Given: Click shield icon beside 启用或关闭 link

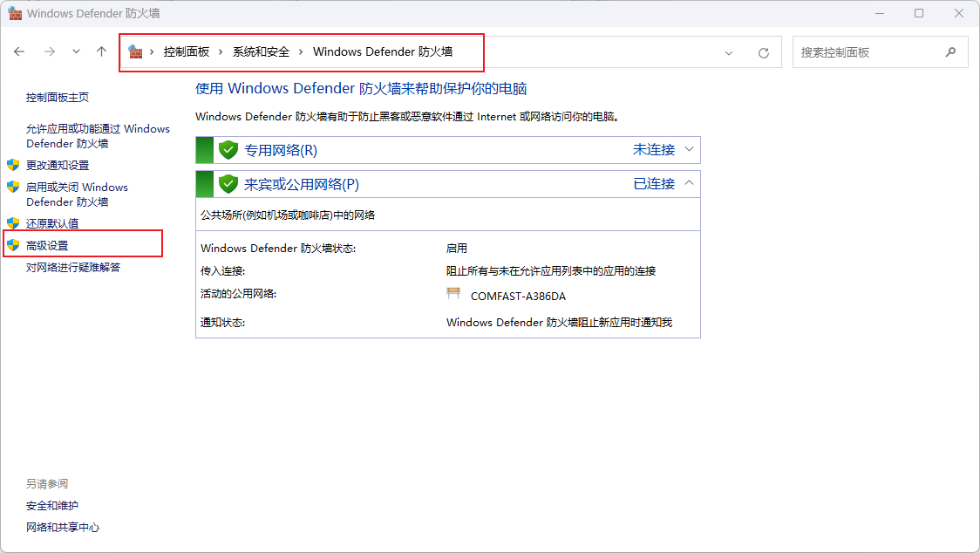Looking at the screenshot, I should point(13,187).
